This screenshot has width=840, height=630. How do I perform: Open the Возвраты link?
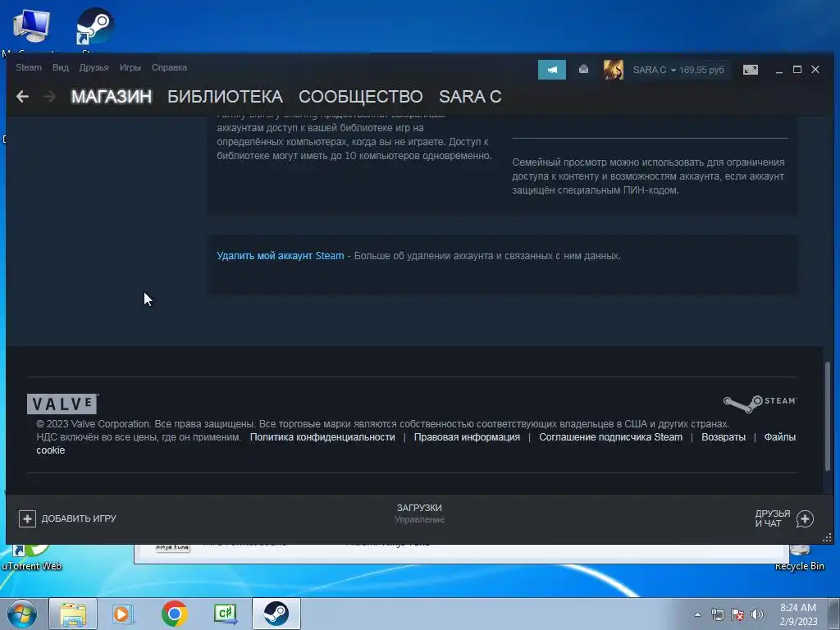[x=724, y=437]
